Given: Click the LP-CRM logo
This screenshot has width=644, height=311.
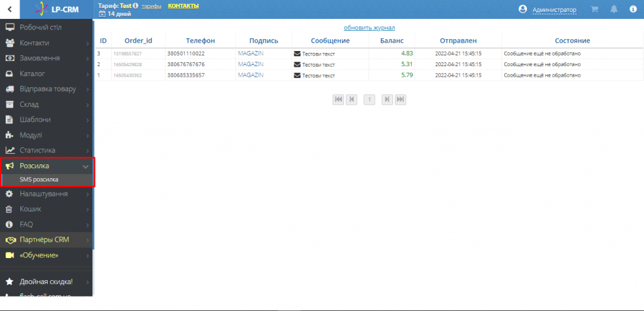Looking at the screenshot, I should pos(56,9).
